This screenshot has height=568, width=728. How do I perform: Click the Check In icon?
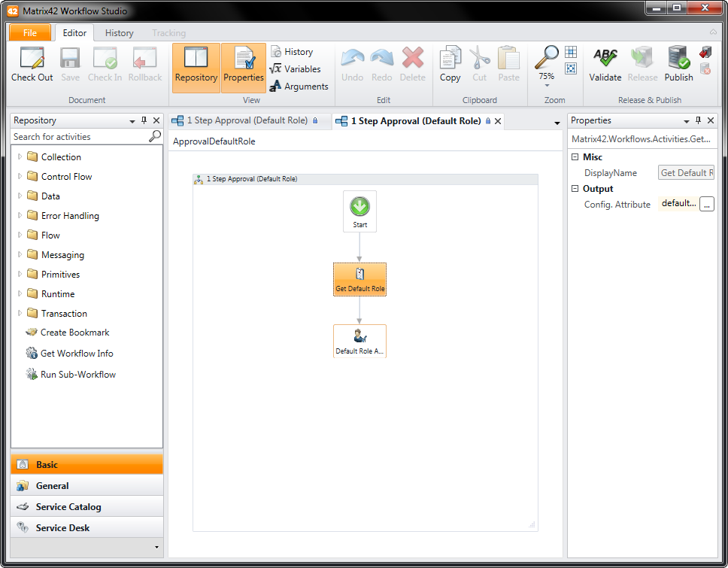[105, 58]
